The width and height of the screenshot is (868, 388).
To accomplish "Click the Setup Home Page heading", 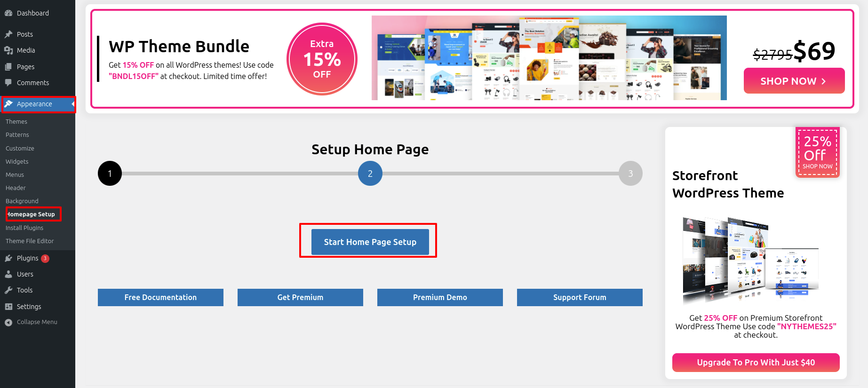I will point(370,150).
